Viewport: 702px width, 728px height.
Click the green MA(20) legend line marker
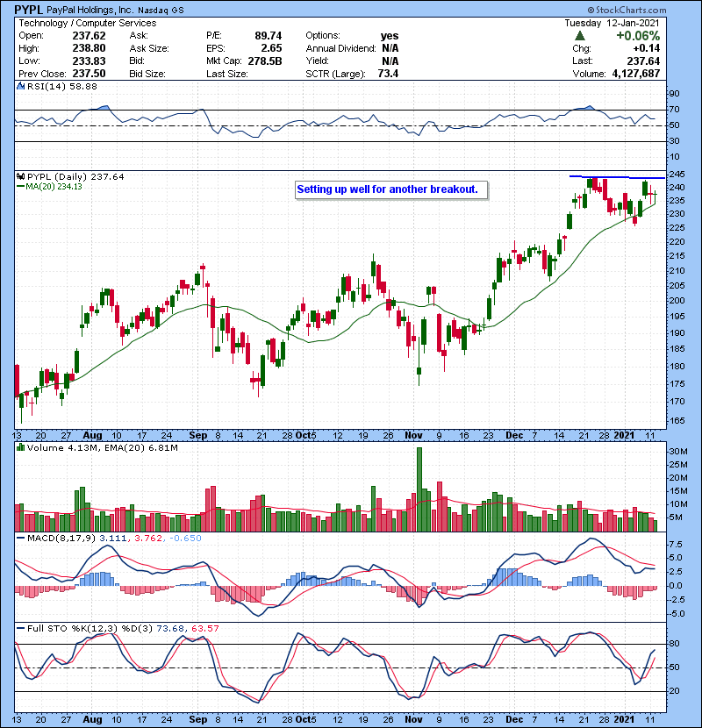click(20, 187)
